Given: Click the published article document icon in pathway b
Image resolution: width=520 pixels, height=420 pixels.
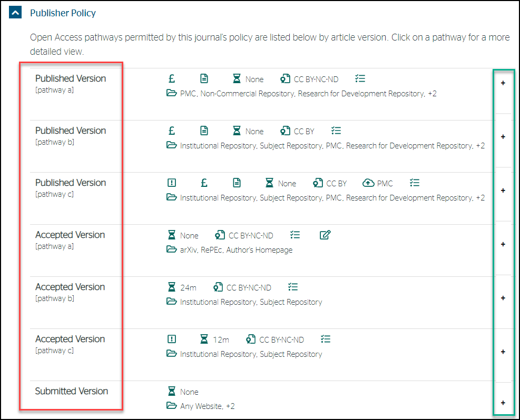Looking at the screenshot, I should [x=204, y=130].
